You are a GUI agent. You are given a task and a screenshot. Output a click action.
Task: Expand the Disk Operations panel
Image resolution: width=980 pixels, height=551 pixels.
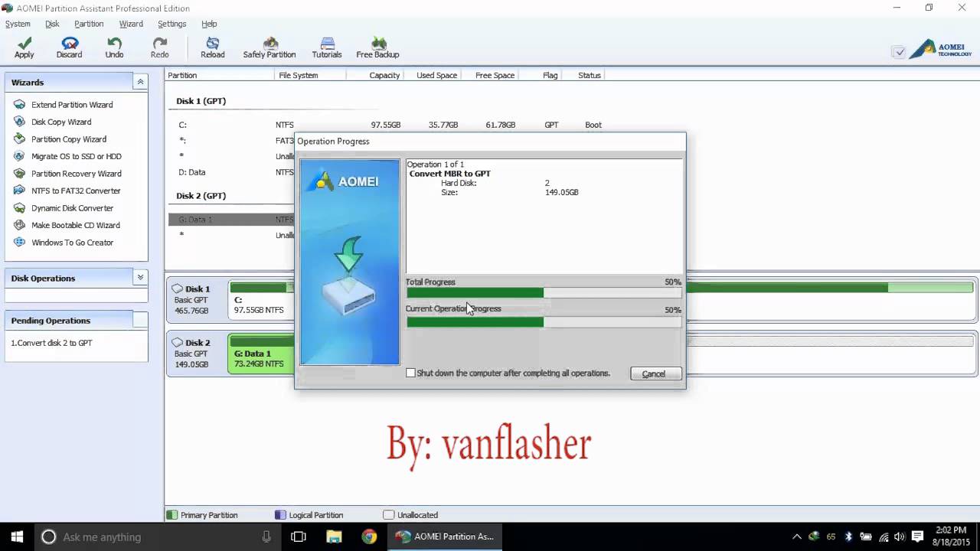coord(140,278)
